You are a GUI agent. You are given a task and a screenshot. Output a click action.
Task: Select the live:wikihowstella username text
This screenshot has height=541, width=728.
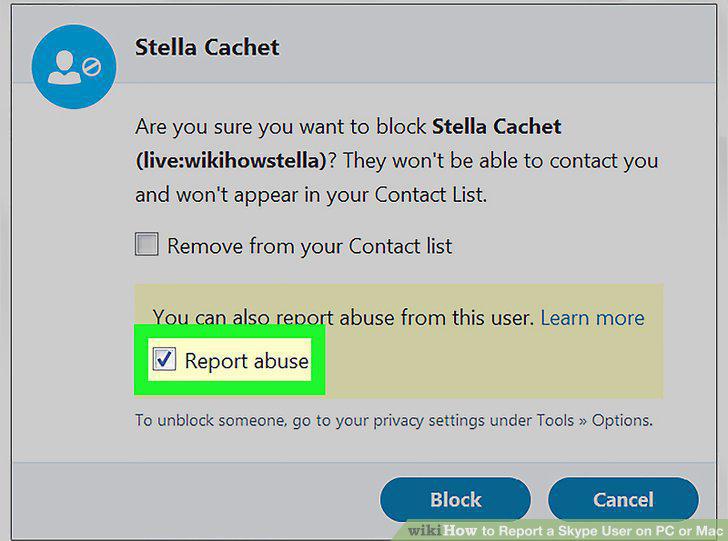(x=231, y=161)
